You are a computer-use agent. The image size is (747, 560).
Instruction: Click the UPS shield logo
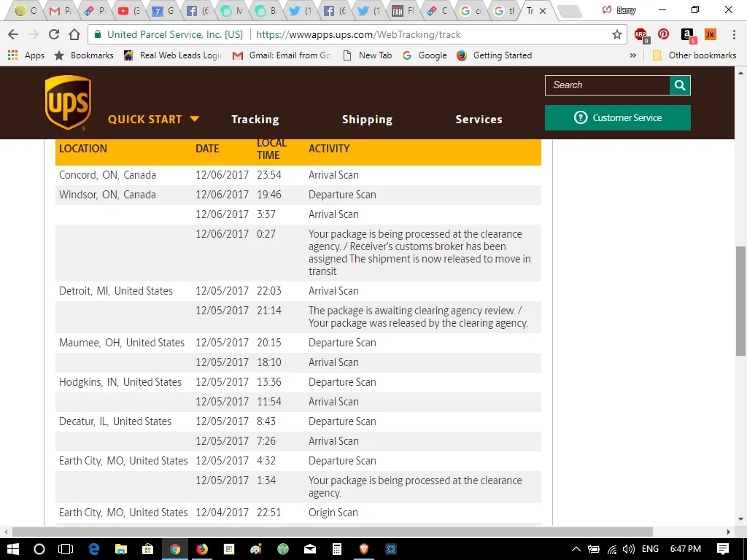[x=68, y=102]
